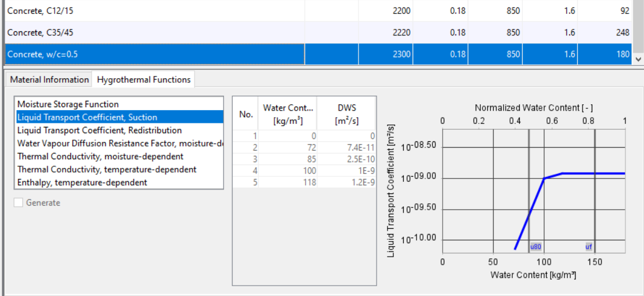Select Thermal Conductivity, moisture-dependent entry
This screenshot has width=644, height=296.
pyautogui.click(x=119, y=156)
